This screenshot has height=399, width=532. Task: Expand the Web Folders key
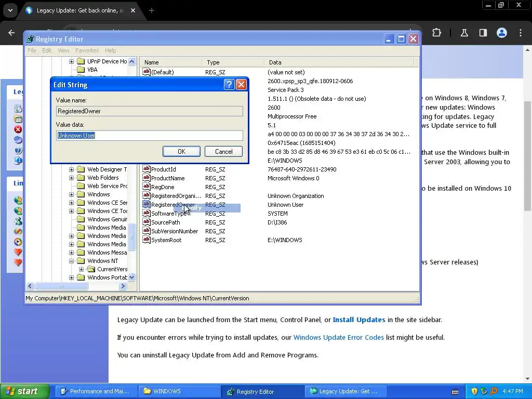pos(71,178)
